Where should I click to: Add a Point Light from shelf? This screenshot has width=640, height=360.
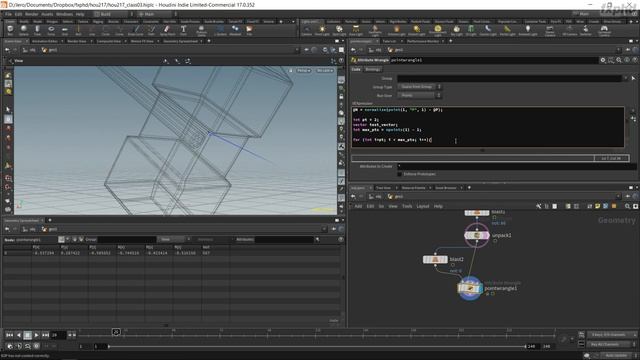click(x=322, y=30)
